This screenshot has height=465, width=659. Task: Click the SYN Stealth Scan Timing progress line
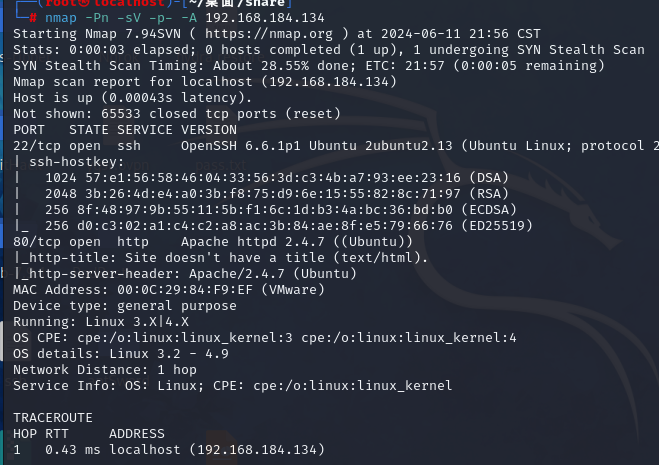click(x=309, y=66)
